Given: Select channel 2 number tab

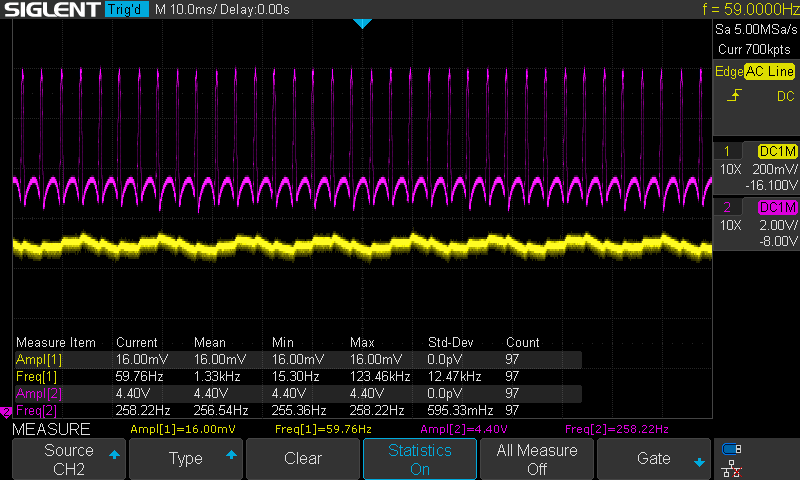Looking at the screenshot, I should [x=726, y=207].
